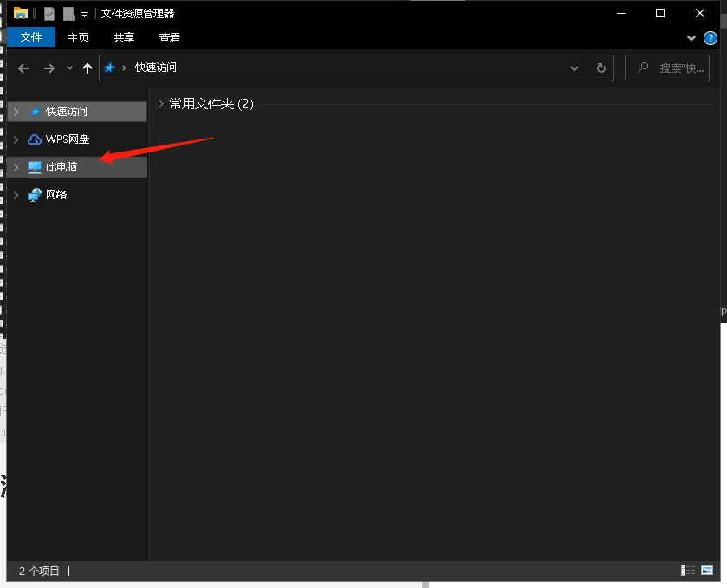The height and width of the screenshot is (588, 727).
Task: Collapse the 常用文件夹 group
Action: tap(159, 103)
